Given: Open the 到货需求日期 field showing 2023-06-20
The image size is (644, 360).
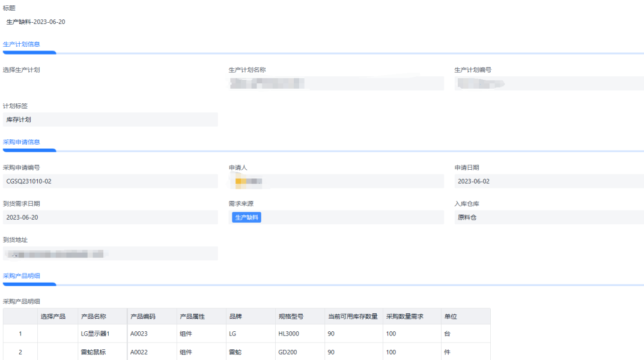Looking at the screenshot, I should pyautogui.click(x=110, y=217).
